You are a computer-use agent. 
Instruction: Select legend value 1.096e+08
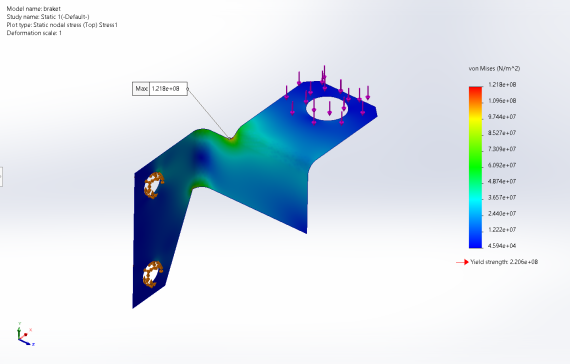point(502,101)
